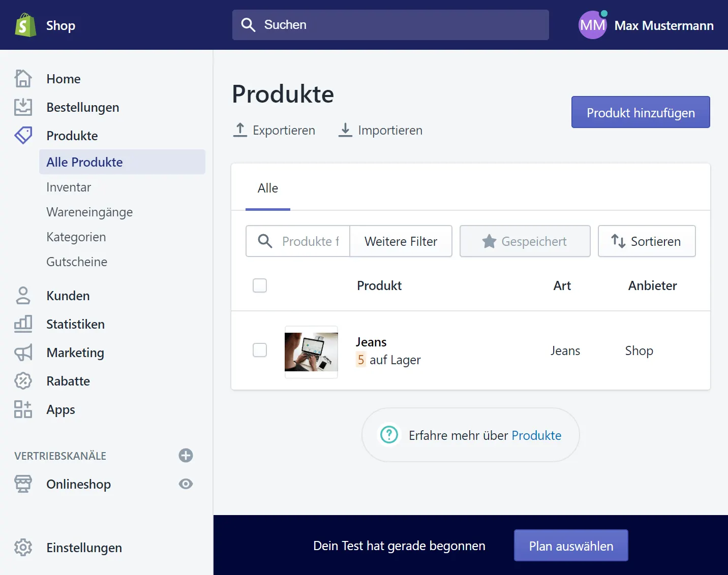Click the MM user avatar
This screenshot has height=575, width=728.
[x=593, y=25]
